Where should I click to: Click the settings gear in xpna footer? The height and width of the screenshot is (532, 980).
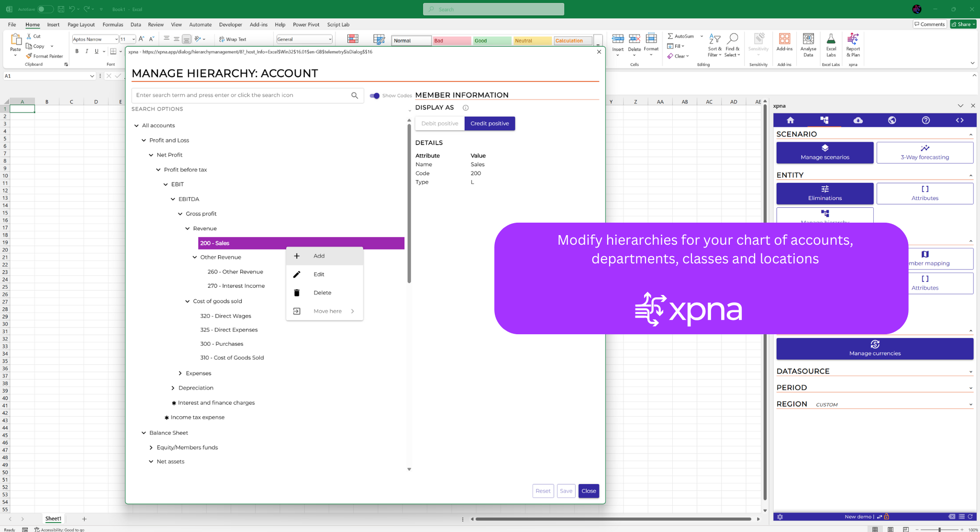[780, 517]
